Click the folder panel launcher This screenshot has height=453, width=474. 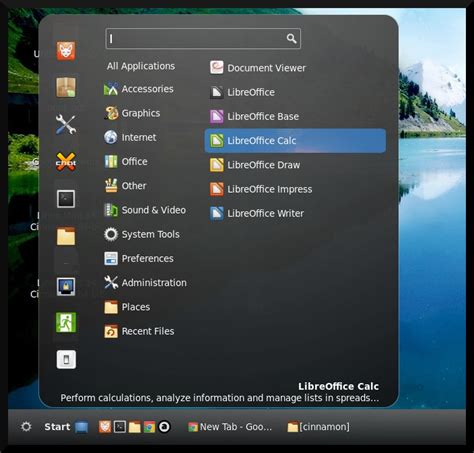point(135,427)
